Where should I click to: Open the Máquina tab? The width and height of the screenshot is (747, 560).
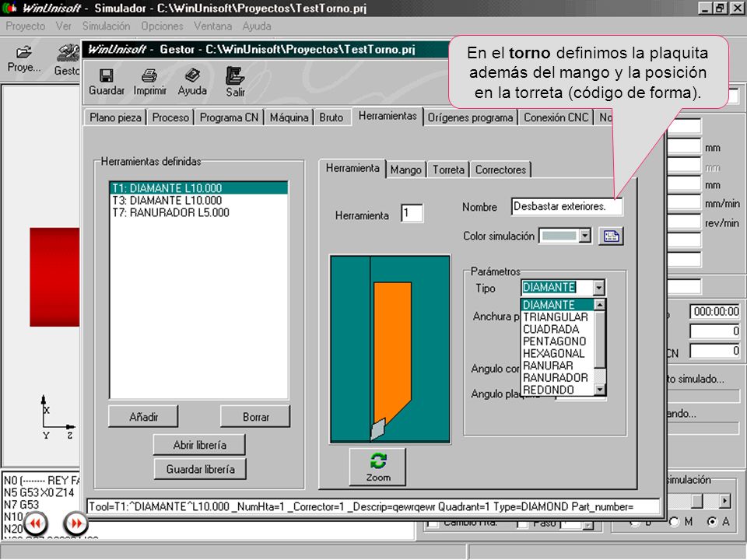click(289, 117)
